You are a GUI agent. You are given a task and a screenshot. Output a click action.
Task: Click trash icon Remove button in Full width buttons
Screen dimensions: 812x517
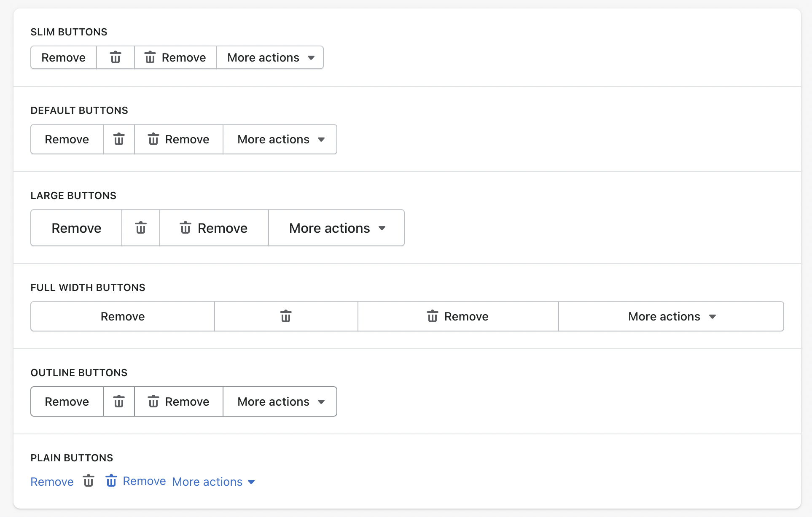coord(458,316)
